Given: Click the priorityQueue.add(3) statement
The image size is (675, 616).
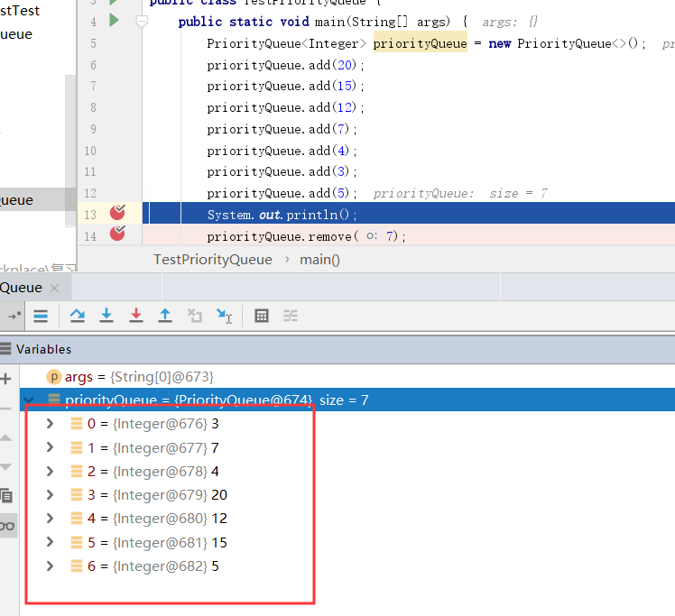Looking at the screenshot, I should (282, 171).
